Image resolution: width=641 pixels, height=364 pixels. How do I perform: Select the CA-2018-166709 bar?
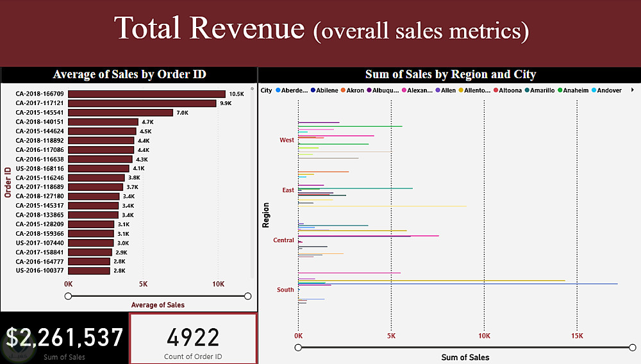click(x=147, y=94)
